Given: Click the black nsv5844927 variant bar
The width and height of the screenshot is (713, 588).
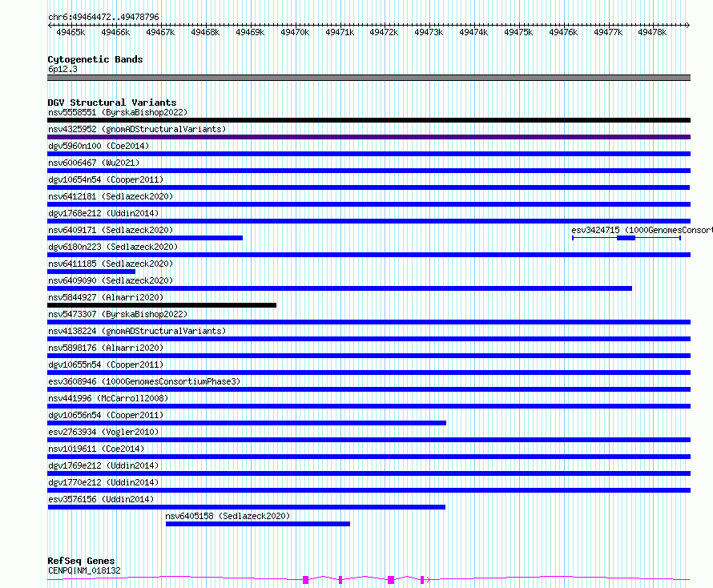Looking at the screenshot, I should click(162, 305).
